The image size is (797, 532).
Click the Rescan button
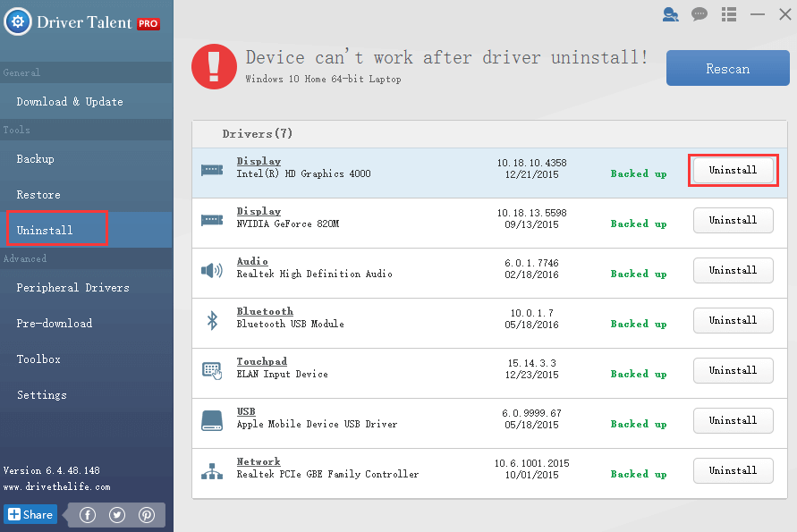[x=727, y=68]
